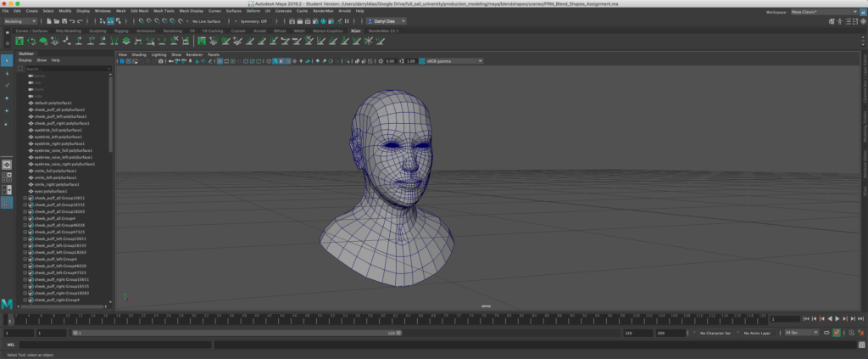This screenshot has width=868, height=359.
Task: Toggle loop playback mode icon
Action: (826, 333)
